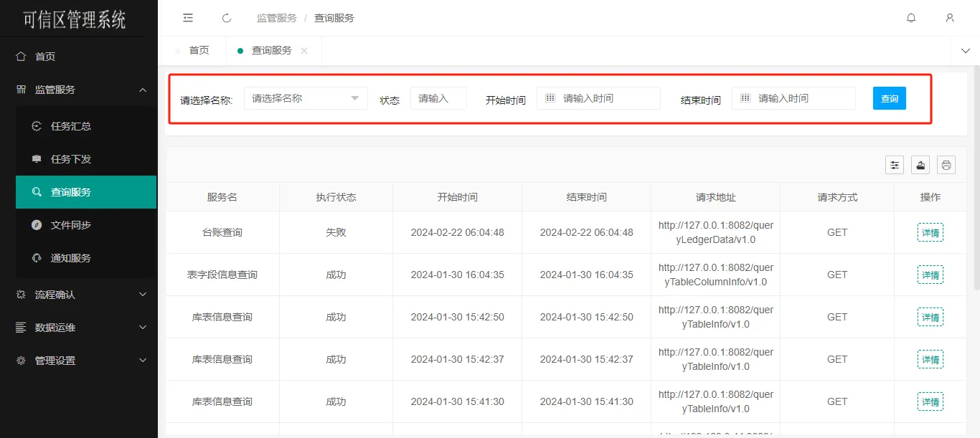Open the user profile icon
Image resolution: width=980 pixels, height=438 pixels.
click(x=950, y=18)
